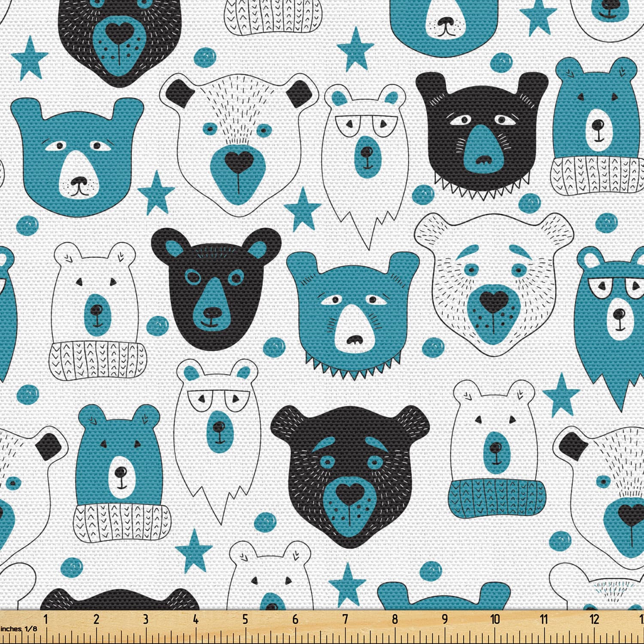Select the ruler number 2
Screen dimensions: 644x644
(96, 619)
